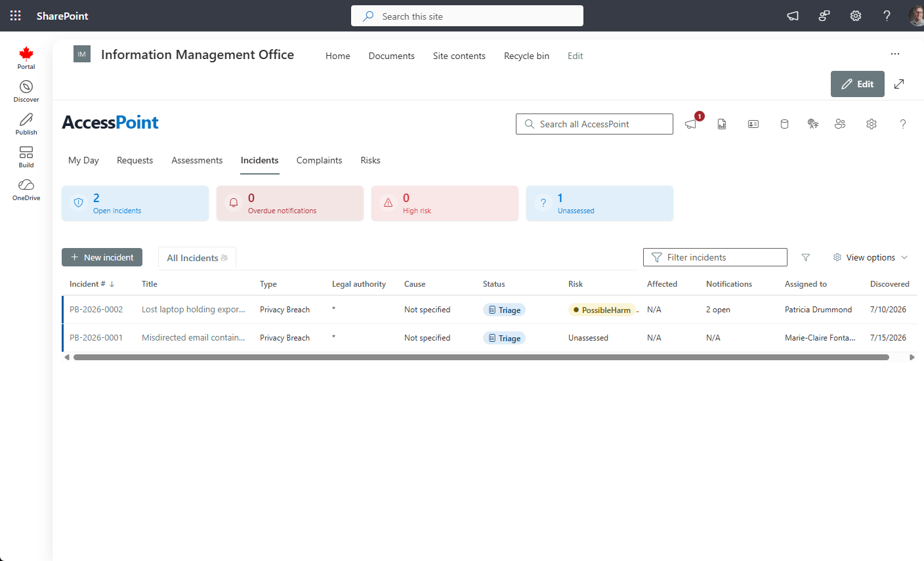Click the Edit link in site navigation
This screenshot has width=924, height=561.
tap(575, 56)
